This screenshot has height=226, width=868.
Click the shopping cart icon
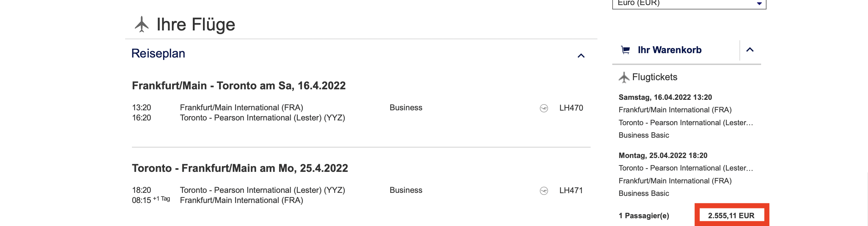(625, 50)
